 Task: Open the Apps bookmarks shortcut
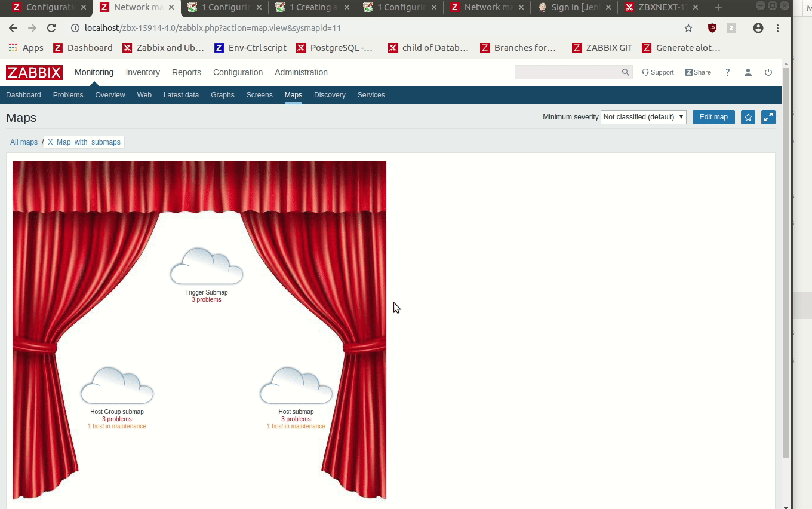click(26, 48)
